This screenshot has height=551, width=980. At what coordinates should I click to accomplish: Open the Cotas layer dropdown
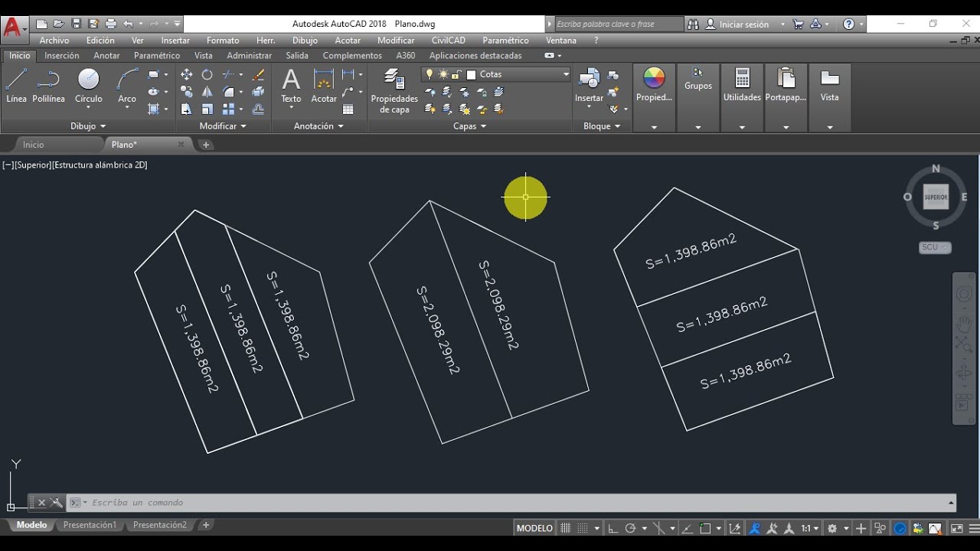pos(566,74)
